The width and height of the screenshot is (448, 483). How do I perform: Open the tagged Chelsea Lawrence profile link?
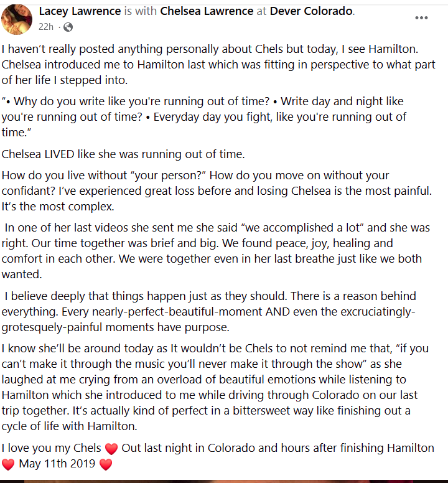(x=206, y=11)
